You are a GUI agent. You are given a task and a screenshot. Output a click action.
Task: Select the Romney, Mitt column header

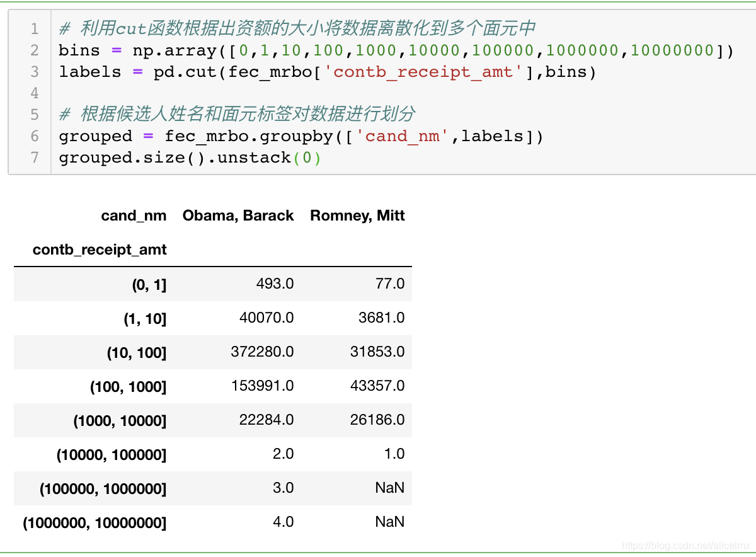pyautogui.click(x=357, y=216)
